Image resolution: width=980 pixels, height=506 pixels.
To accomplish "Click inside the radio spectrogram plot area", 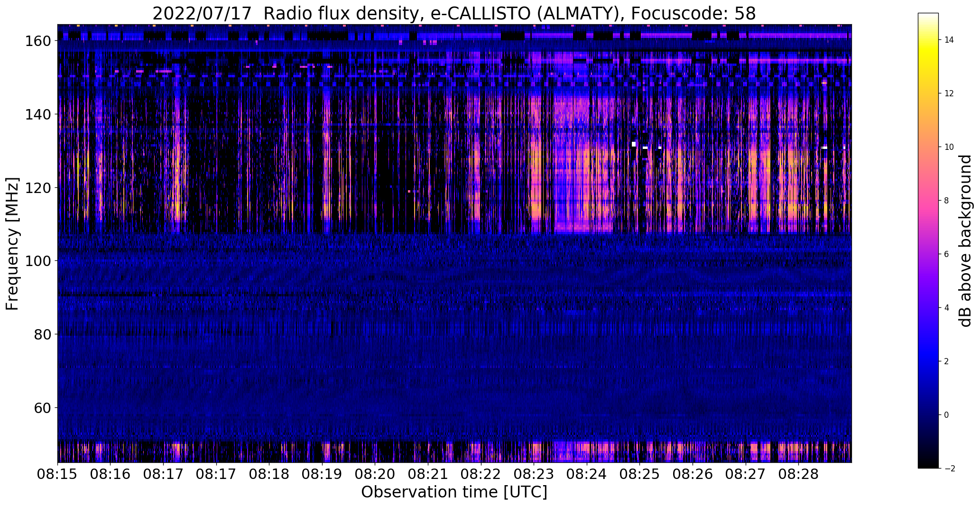I will tap(454, 243).
